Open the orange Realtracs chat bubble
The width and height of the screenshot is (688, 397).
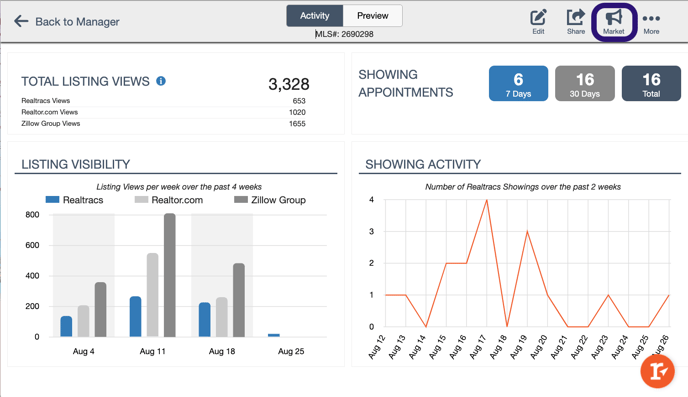coord(657,372)
